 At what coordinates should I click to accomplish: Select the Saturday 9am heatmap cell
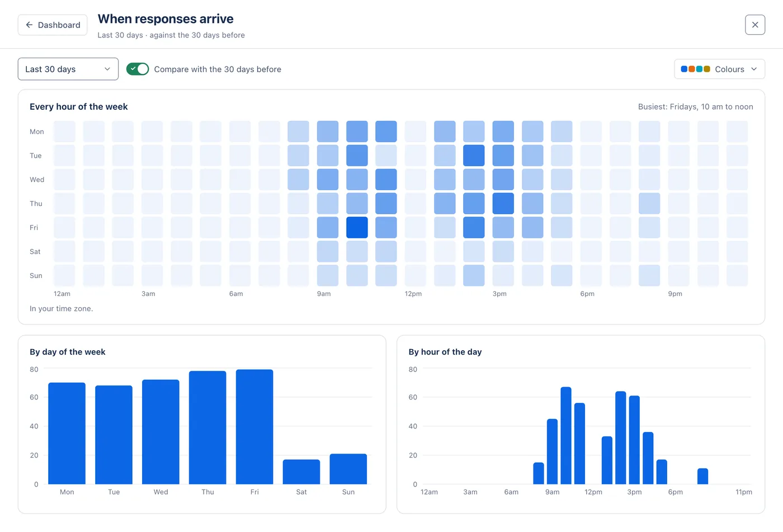click(328, 252)
